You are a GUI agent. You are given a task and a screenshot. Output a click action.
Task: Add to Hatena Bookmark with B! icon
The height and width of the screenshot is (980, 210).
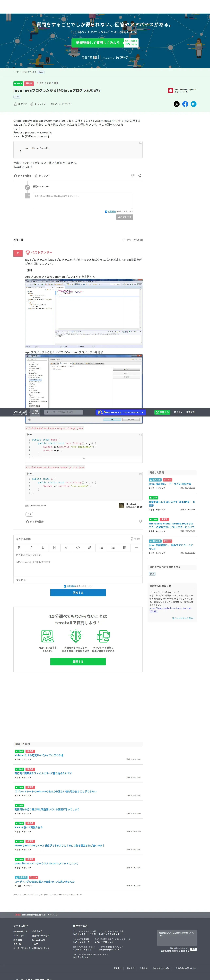pos(194,104)
